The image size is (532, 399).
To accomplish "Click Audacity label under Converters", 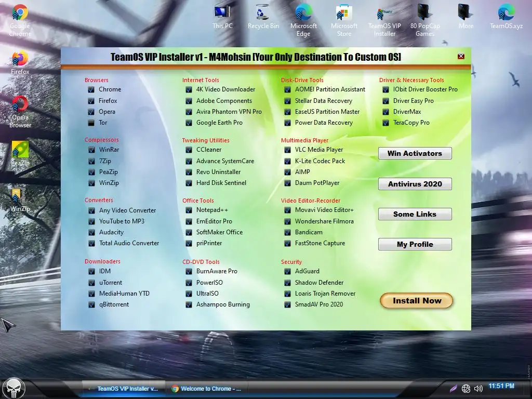I will point(111,232).
